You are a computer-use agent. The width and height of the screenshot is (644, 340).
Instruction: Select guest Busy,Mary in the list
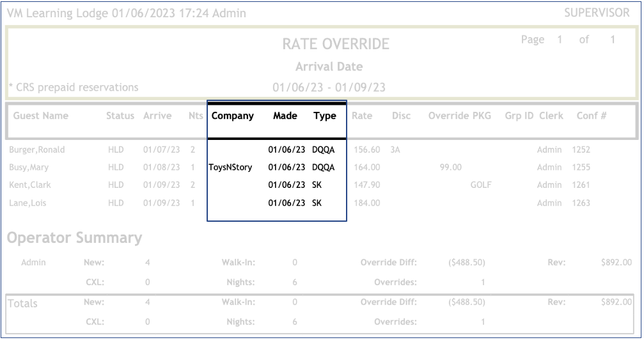pos(29,167)
